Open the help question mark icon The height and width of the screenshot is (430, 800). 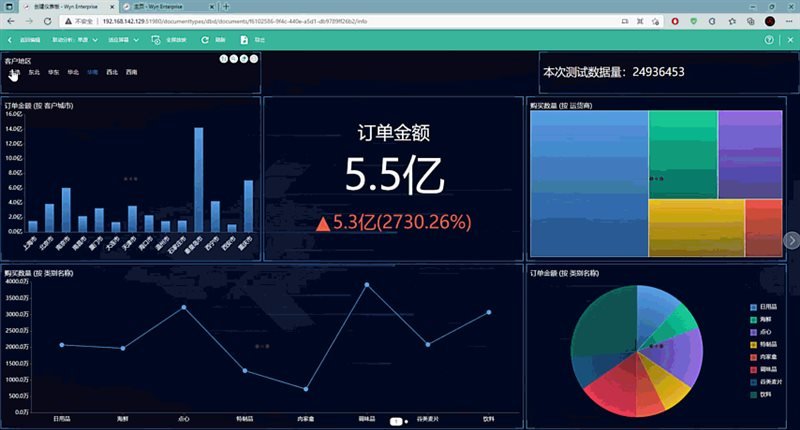tap(769, 39)
